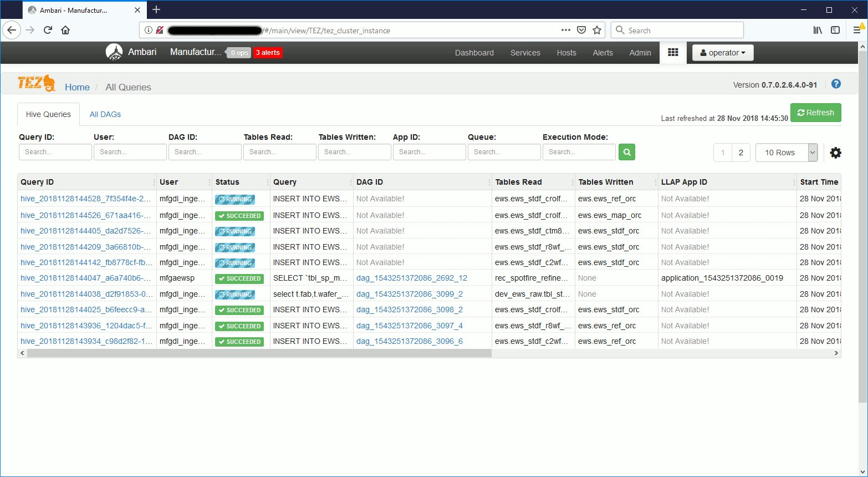Open the Firefox library icon
This screenshot has width=868, height=477.
pos(818,30)
